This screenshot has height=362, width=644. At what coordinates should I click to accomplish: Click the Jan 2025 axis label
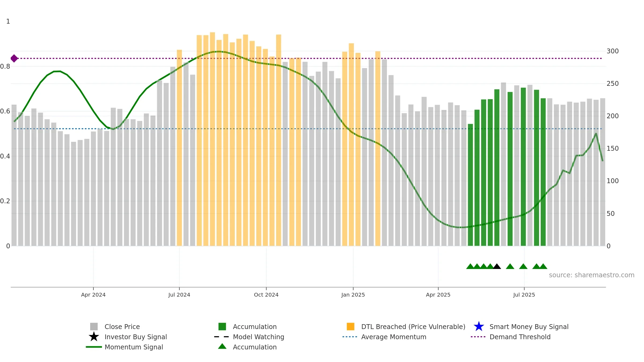tap(353, 295)
